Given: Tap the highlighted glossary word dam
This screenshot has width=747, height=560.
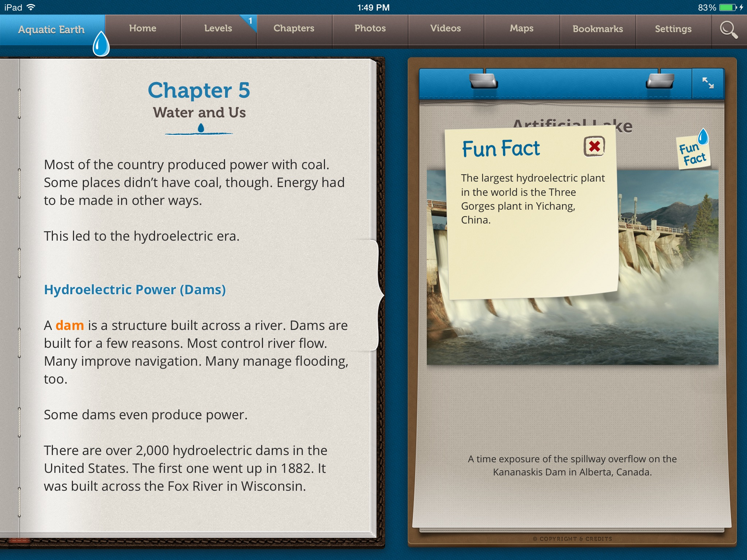Looking at the screenshot, I should (x=70, y=325).
